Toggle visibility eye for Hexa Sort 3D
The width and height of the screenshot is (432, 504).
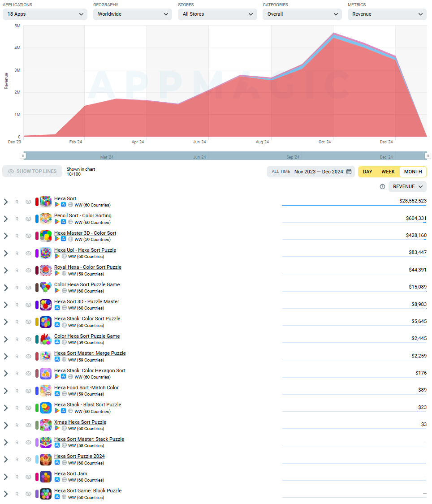pos(28,305)
